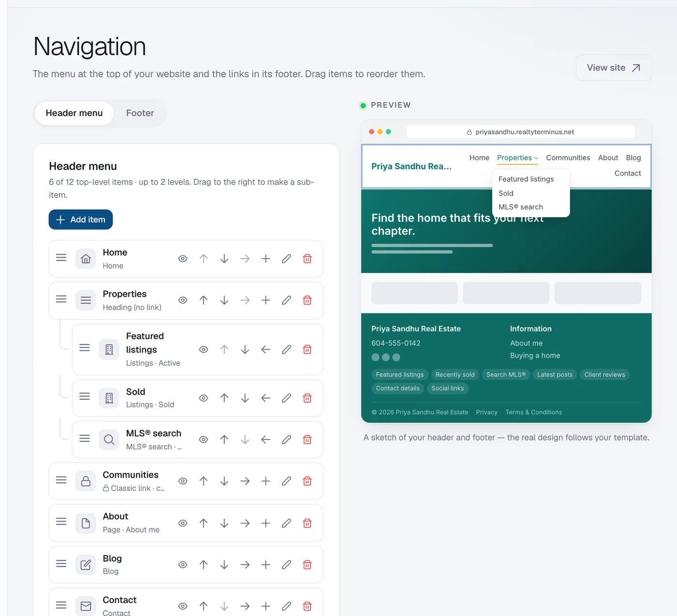Open Properties dropdown in preview
The image size is (677, 616).
(517, 158)
